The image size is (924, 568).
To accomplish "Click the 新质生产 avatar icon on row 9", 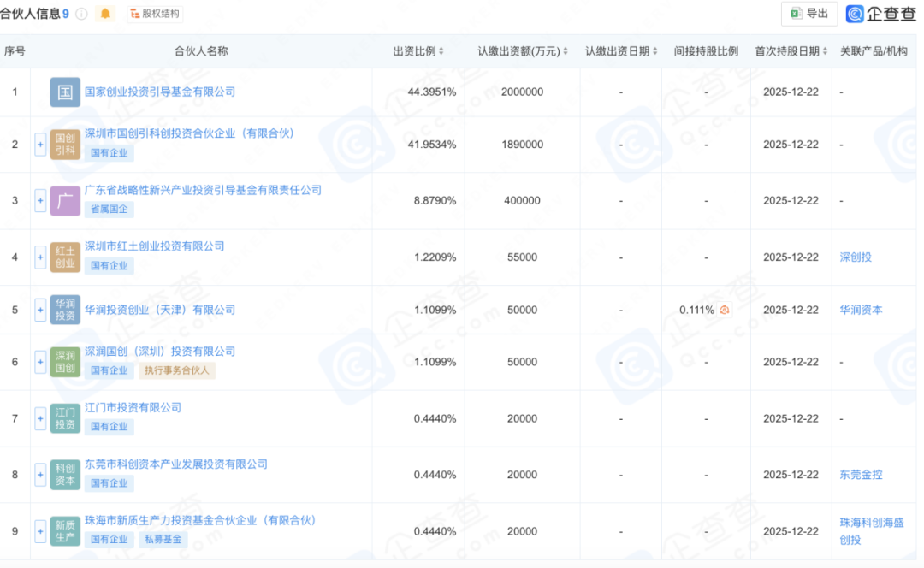I will [64, 530].
